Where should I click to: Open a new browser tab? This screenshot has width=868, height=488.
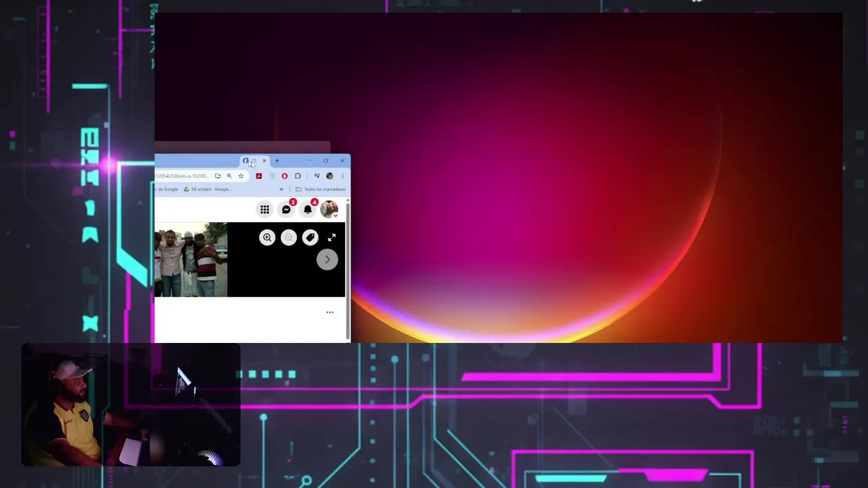pyautogui.click(x=277, y=161)
